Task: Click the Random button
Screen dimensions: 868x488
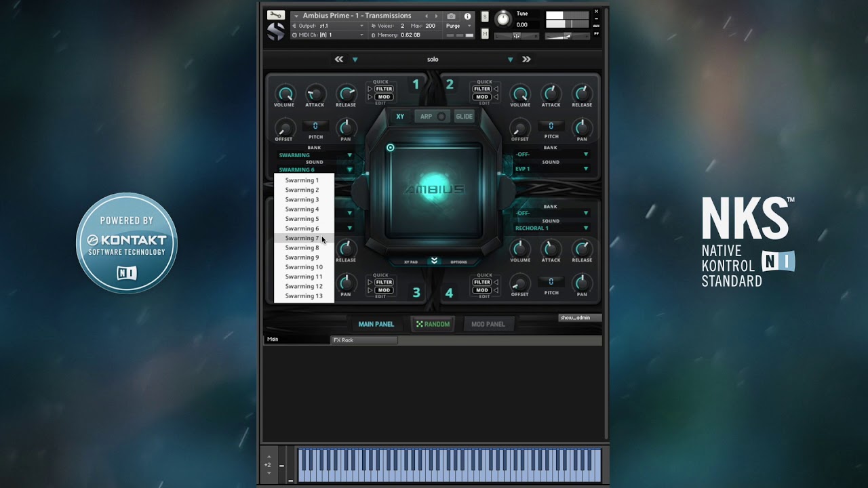Action: point(433,324)
